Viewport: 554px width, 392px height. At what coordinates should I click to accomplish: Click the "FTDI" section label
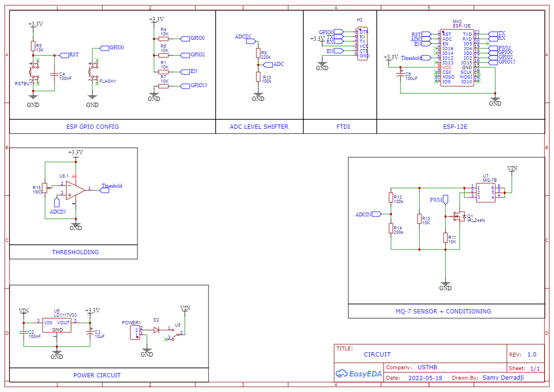point(343,127)
